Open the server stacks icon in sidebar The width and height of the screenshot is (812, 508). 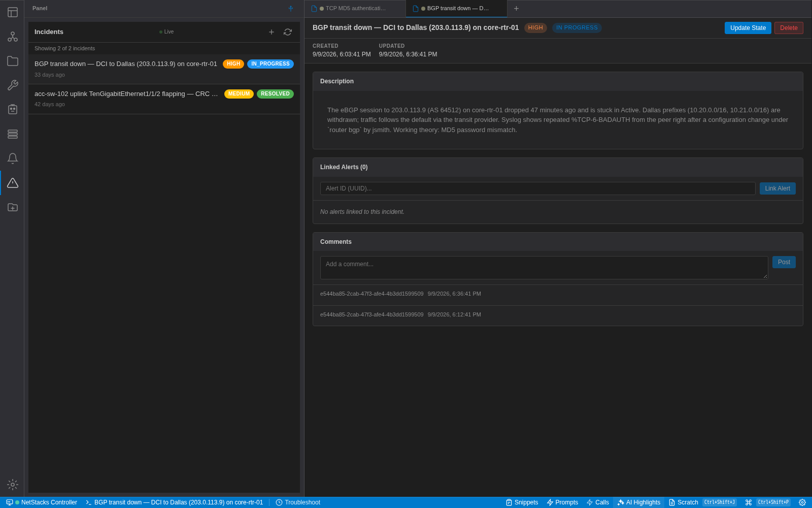13,134
